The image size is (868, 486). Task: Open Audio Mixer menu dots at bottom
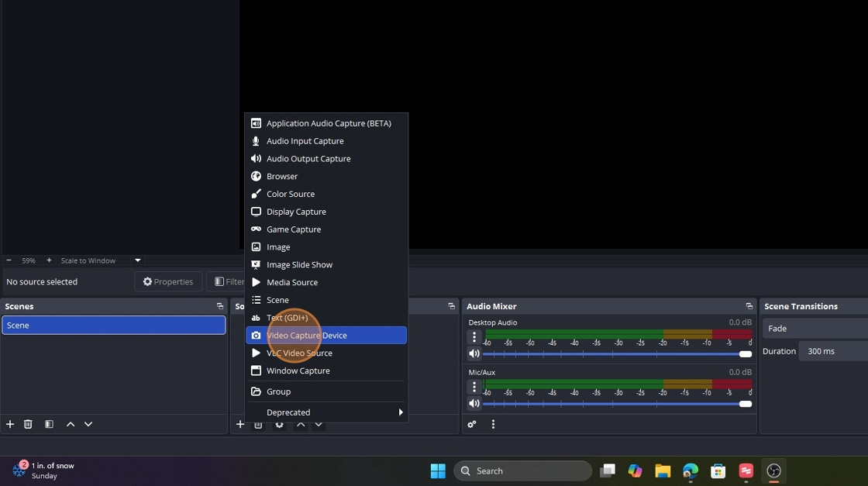[493, 425]
